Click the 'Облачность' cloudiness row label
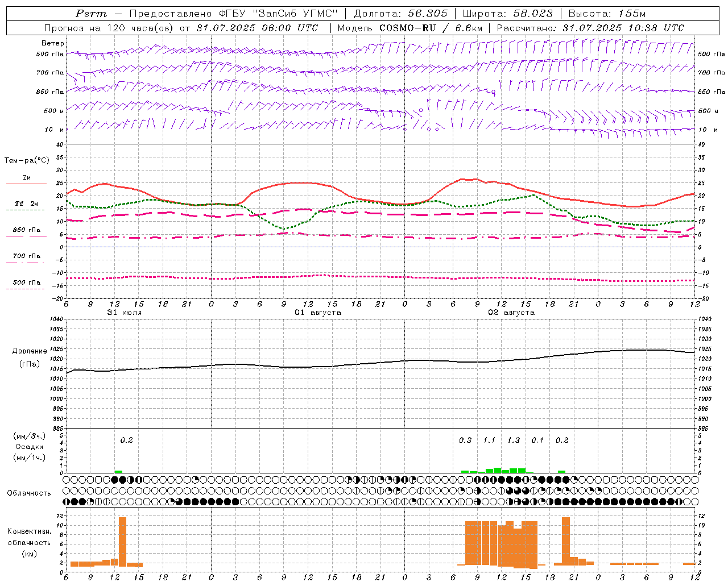Screen dimensions: 728x582 (x=29, y=493)
